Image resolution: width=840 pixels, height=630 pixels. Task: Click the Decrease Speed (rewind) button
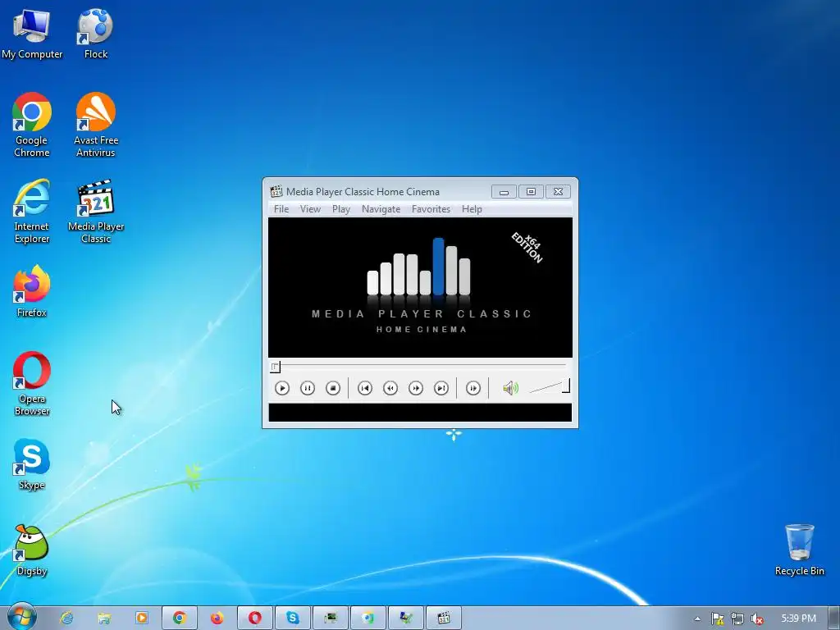pyautogui.click(x=390, y=388)
